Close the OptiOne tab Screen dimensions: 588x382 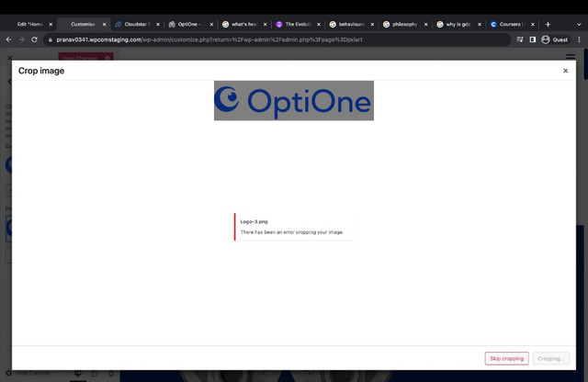tap(211, 25)
